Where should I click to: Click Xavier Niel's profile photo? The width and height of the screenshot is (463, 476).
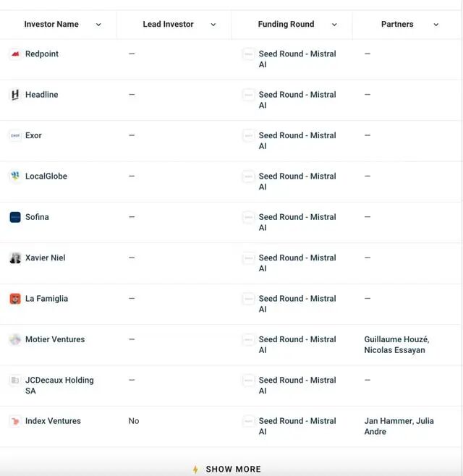15,258
